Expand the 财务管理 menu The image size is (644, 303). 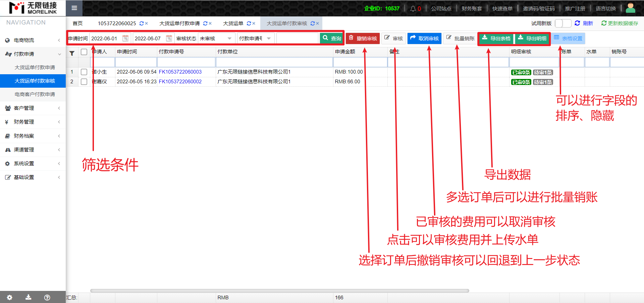[59, 122]
